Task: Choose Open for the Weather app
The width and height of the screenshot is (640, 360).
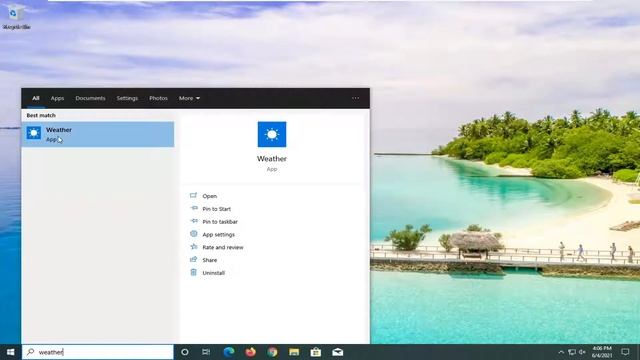Action: [209, 196]
